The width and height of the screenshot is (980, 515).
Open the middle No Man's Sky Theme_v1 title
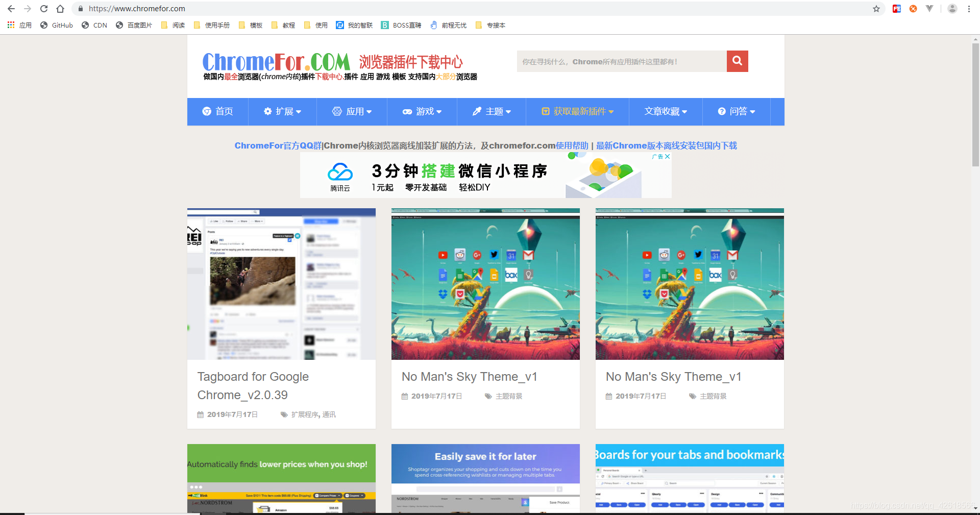pos(469,377)
